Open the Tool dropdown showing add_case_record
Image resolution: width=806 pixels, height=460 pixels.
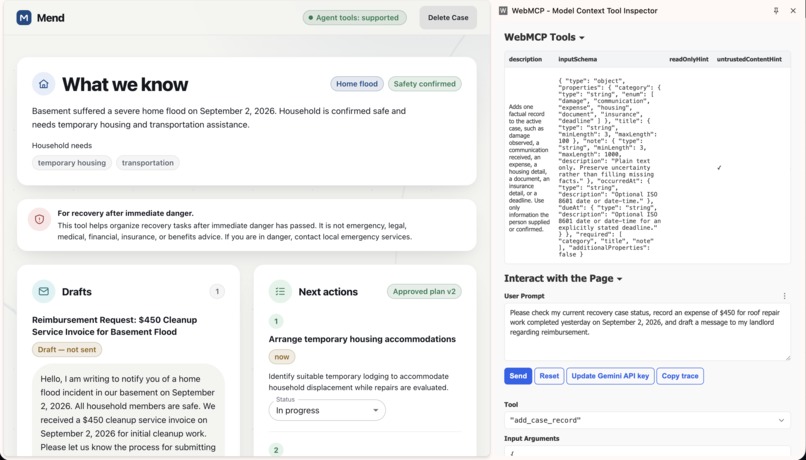(647, 420)
